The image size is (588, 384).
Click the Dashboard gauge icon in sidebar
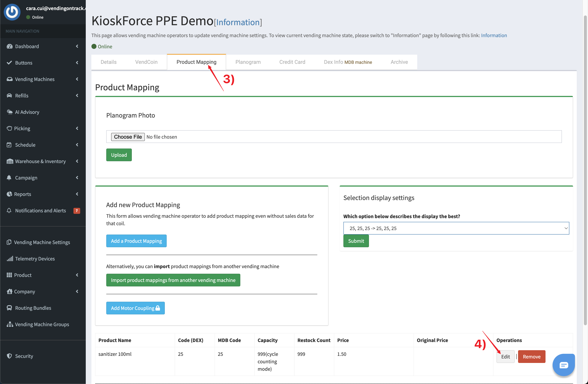coord(9,46)
